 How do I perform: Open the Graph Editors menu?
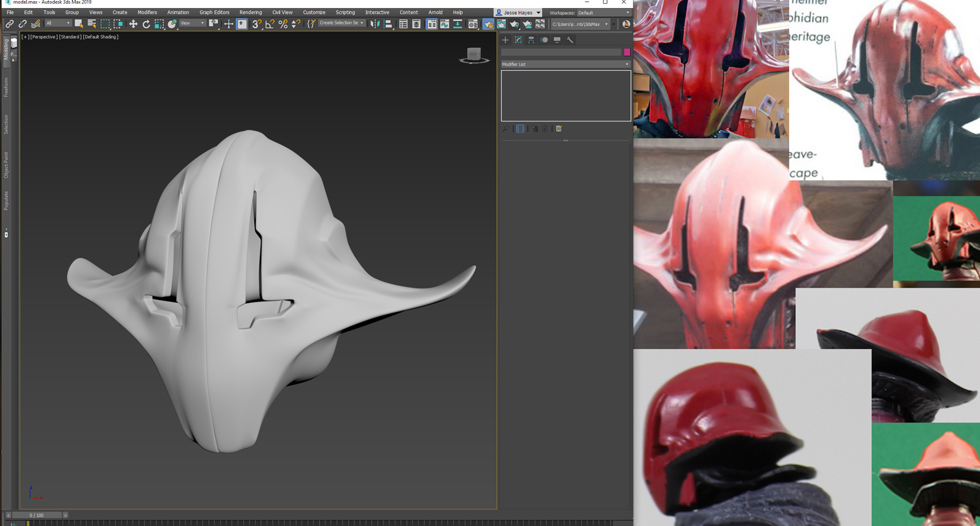(214, 12)
